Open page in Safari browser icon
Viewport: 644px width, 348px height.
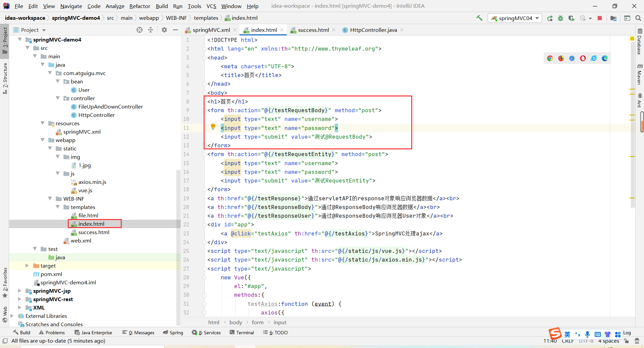coord(572,58)
